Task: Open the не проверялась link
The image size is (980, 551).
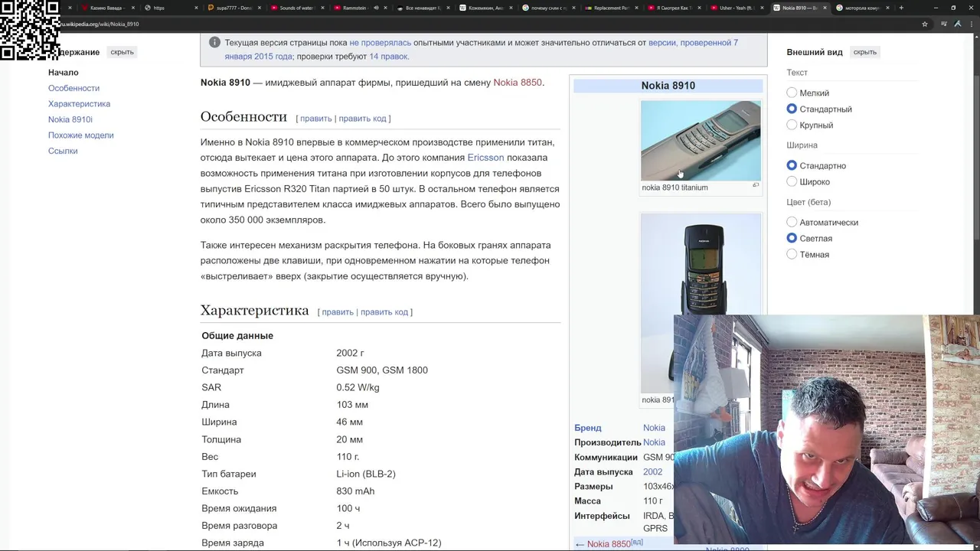Action: click(381, 43)
